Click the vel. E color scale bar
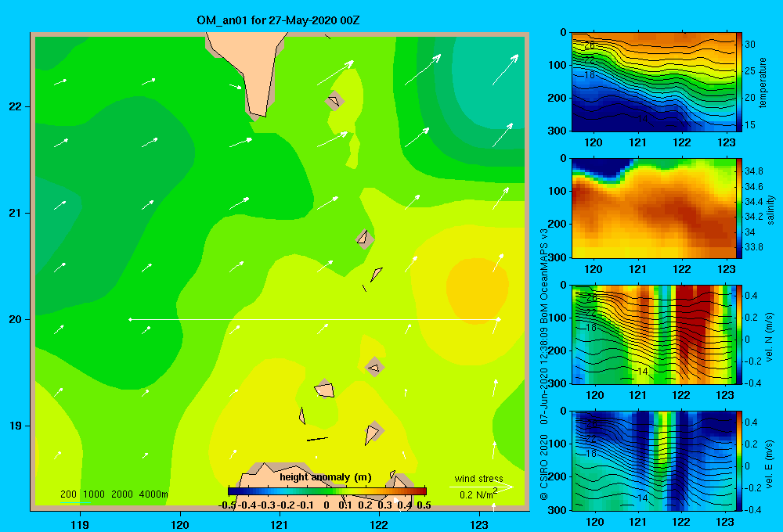Screen dimensions: 783x532 pyautogui.click(x=739, y=461)
